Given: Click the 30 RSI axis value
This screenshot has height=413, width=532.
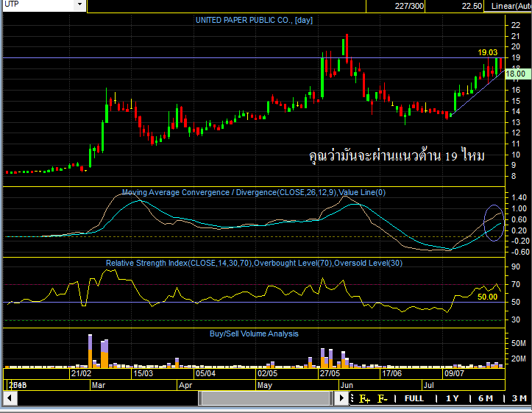Looking at the screenshot, I should click(516, 320).
